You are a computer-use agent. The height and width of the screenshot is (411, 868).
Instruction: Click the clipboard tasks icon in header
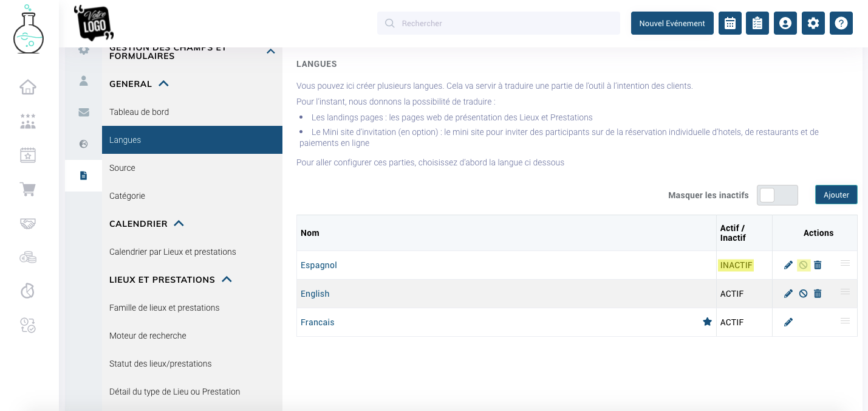click(x=757, y=23)
